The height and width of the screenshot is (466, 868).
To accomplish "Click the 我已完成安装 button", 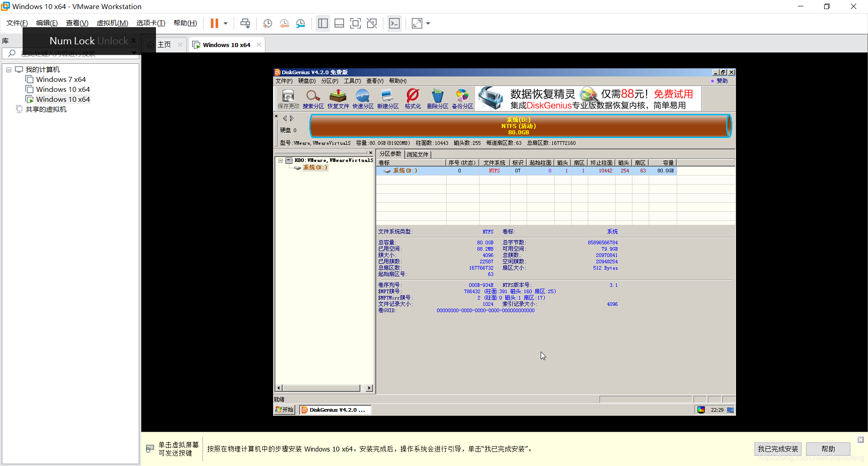I will (x=778, y=449).
